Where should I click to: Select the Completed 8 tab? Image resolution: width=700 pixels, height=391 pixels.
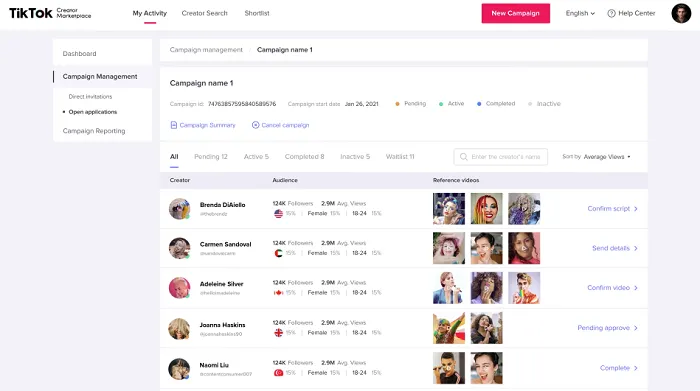point(304,157)
